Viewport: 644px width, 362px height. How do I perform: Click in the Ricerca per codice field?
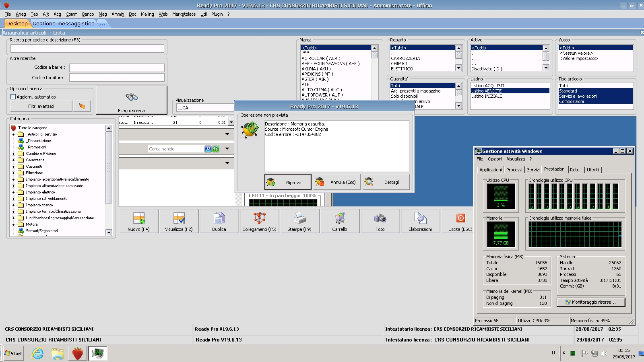click(87, 48)
